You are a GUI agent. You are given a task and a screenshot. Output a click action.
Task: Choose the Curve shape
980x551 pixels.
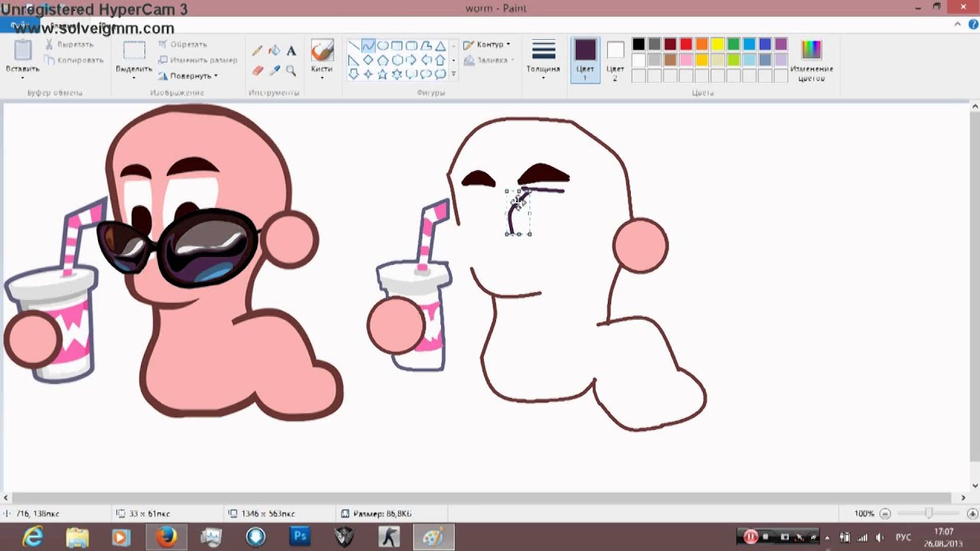pos(368,46)
